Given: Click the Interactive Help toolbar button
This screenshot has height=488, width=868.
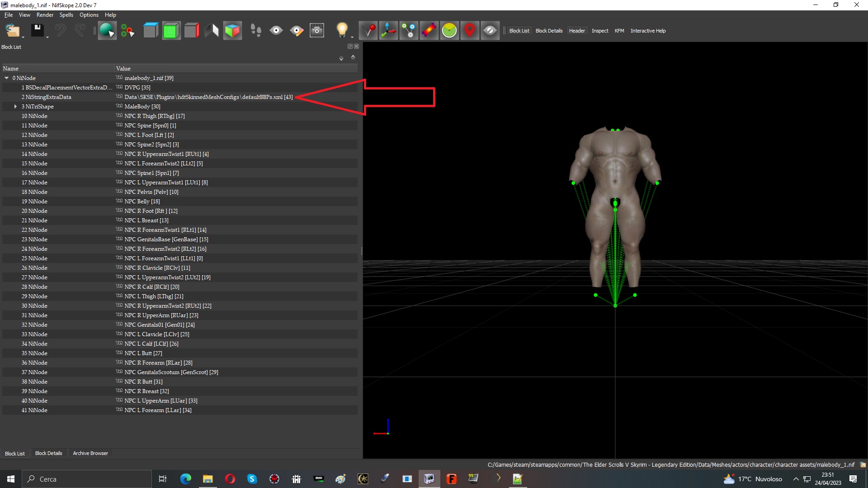Looking at the screenshot, I should [x=648, y=31].
